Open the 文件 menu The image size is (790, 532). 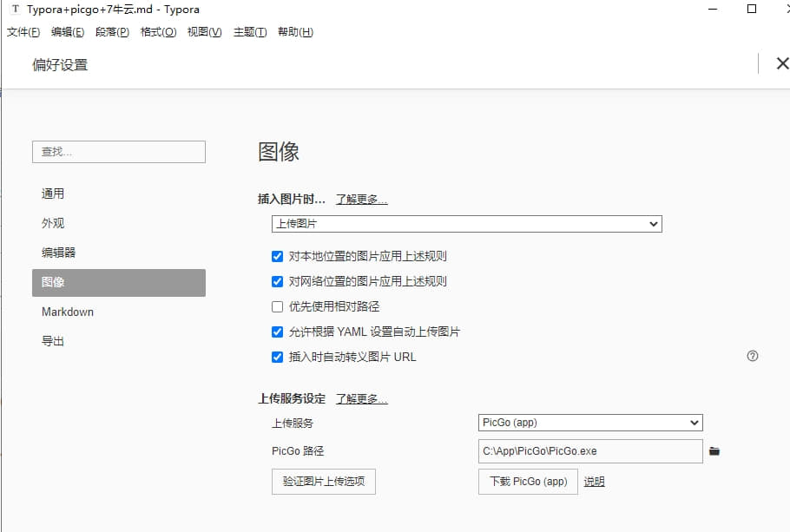(21, 31)
